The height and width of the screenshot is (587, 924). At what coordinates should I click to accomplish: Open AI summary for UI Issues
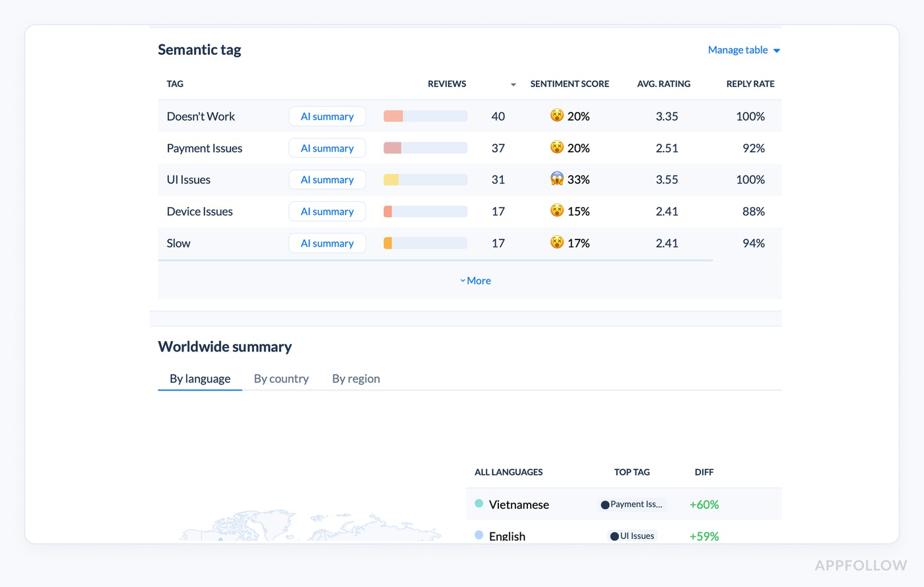point(327,179)
